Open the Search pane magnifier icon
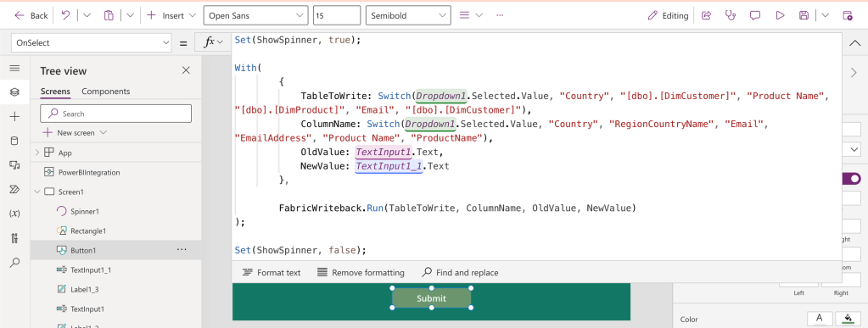Image resolution: width=868 pixels, height=328 pixels. click(x=15, y=262)
